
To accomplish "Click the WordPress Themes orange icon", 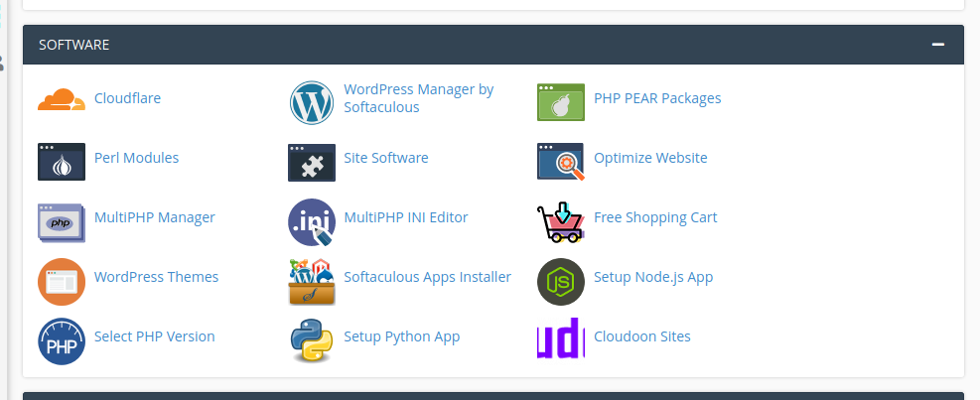I will [62, 282].
